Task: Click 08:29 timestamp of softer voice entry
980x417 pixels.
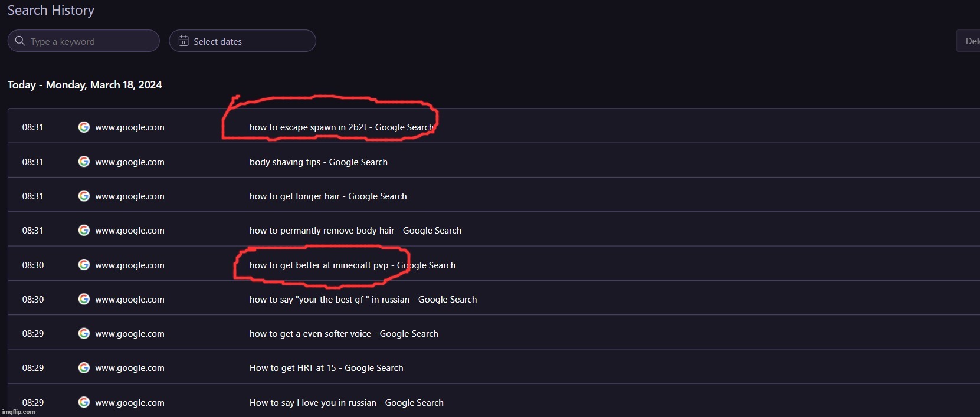Action: pos(33,333)
